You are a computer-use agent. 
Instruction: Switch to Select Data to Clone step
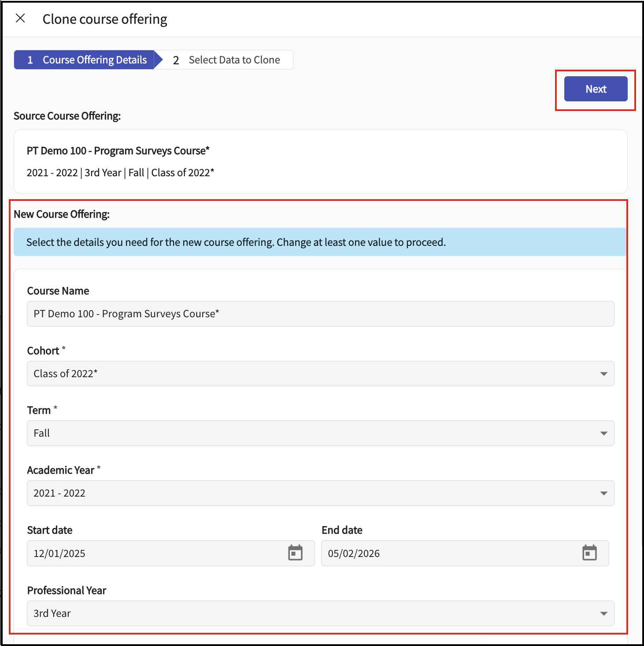click(x=228, y=60)
